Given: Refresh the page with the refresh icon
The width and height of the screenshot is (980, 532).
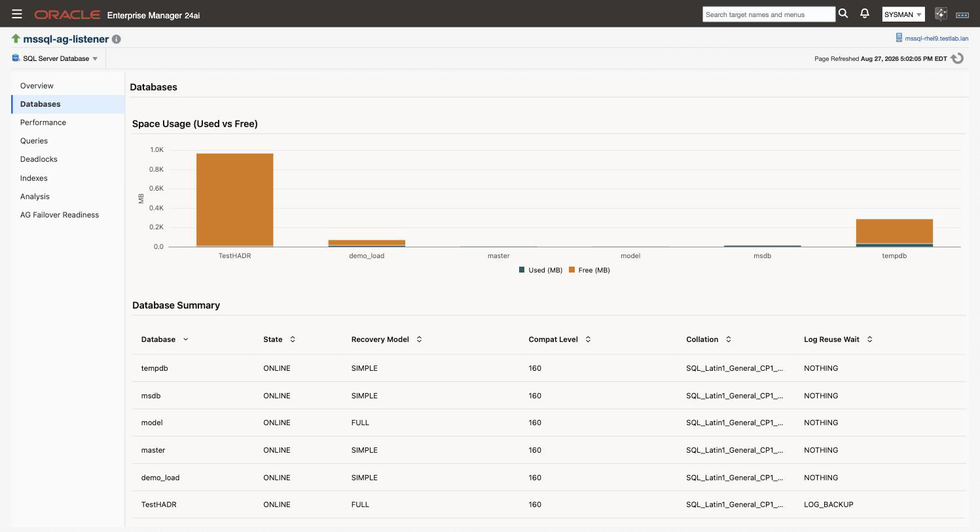Looking at the screenshot, I should (958, 58).
